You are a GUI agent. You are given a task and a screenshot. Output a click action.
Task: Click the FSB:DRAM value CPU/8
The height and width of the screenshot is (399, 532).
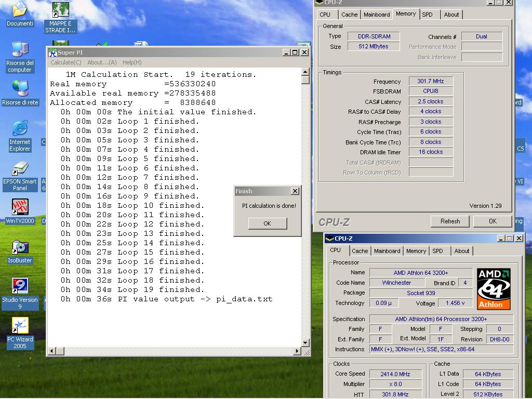pyautogui.click(x=431, y=91)
